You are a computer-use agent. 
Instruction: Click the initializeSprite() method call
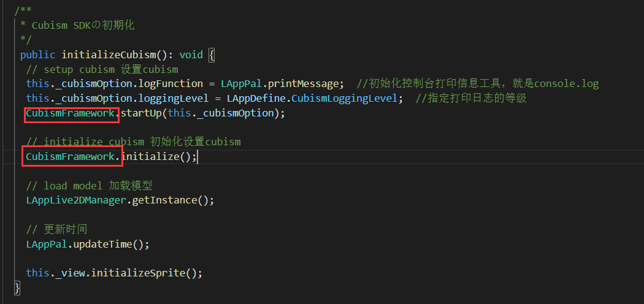(147, 273)
